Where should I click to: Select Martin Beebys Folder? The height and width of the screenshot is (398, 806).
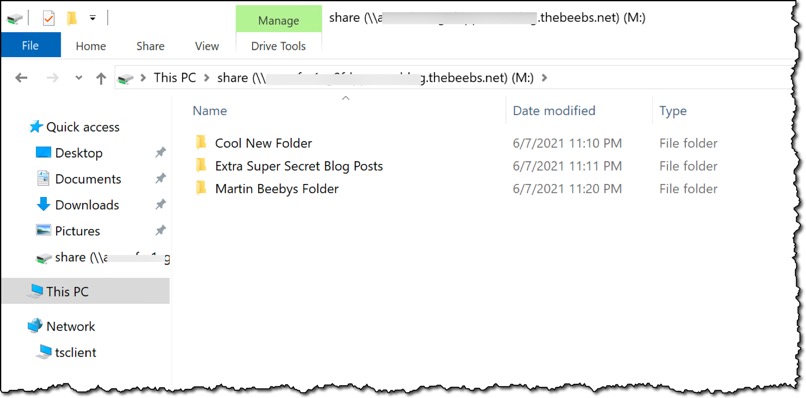(277, 189)
